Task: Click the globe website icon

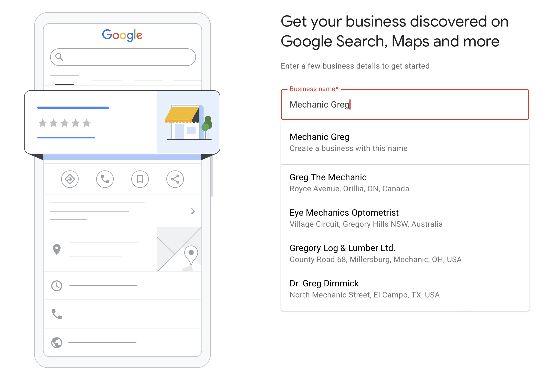Action: click(x=57, y=343)
